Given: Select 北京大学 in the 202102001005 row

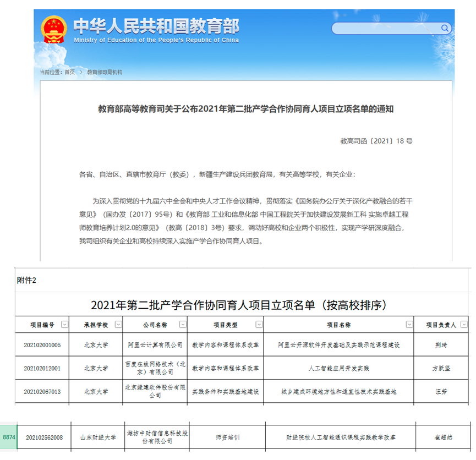Looking at the screenshot, I should click(x=96, y=345).
